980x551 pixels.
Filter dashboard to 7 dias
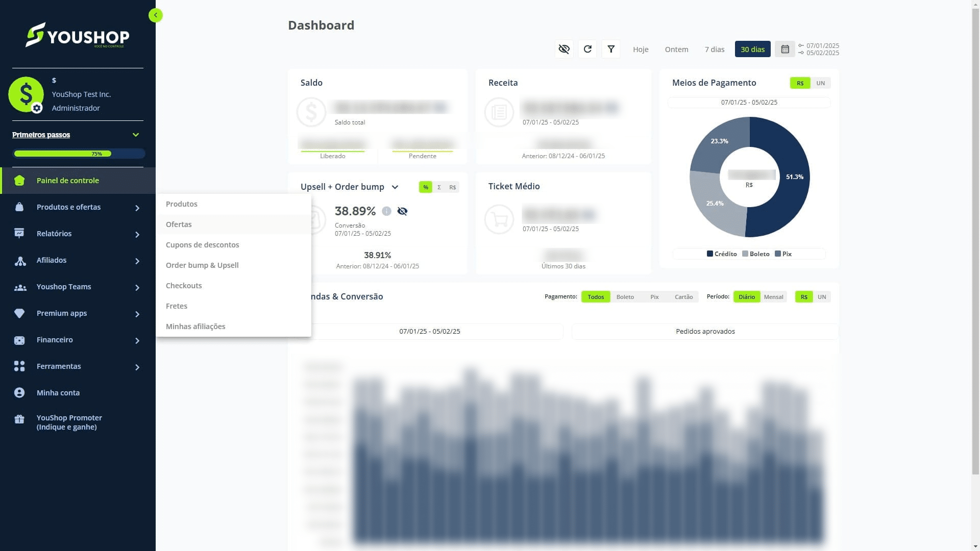click(715, 49)
